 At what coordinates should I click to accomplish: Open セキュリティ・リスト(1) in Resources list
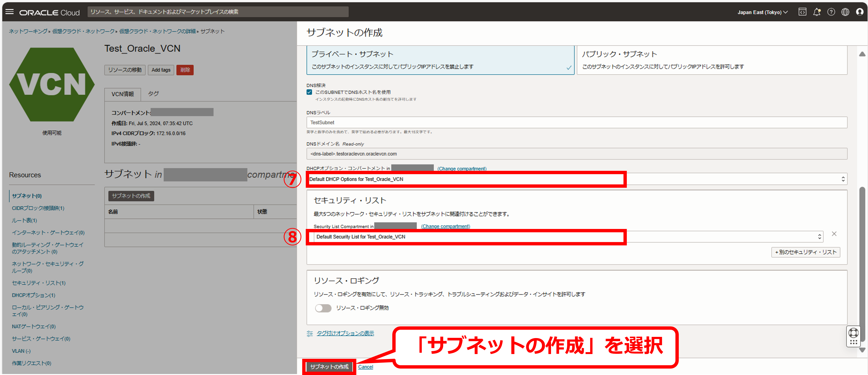coord(39,283)
